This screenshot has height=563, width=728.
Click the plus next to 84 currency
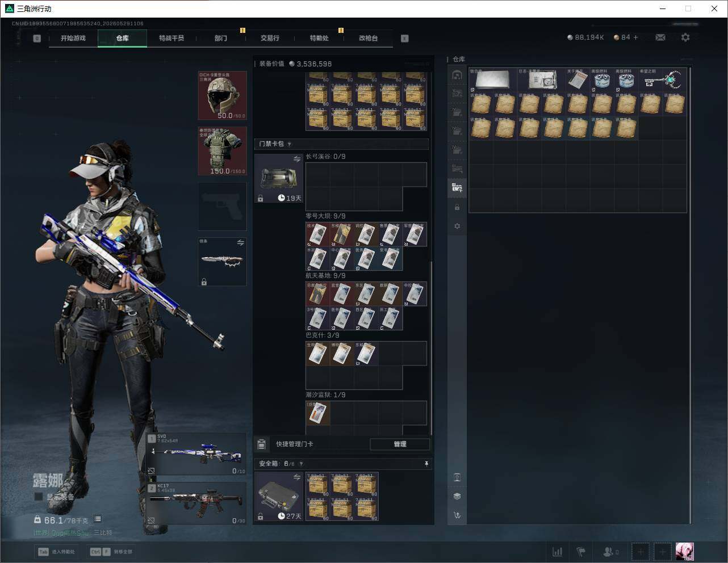point(635,37)
